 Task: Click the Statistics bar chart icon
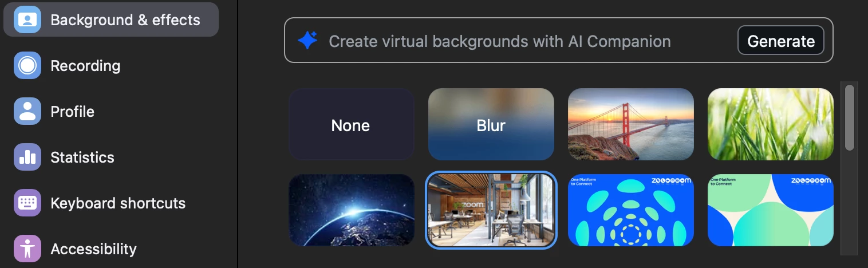click(x=27, y=157)
